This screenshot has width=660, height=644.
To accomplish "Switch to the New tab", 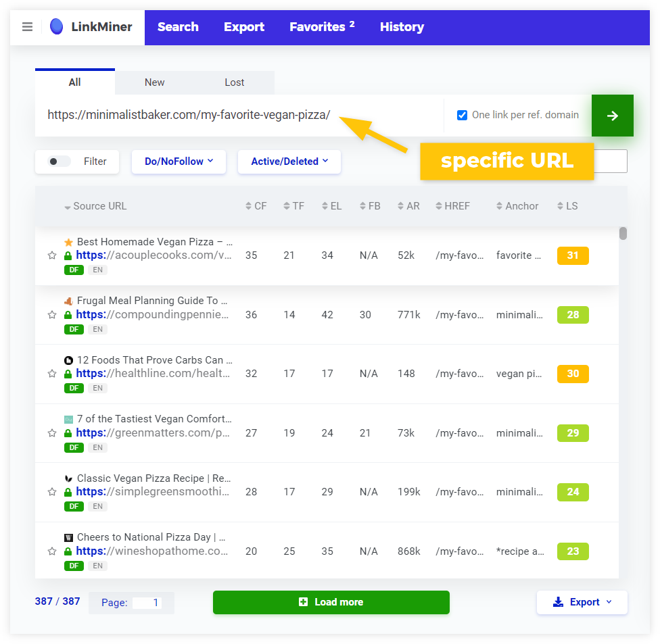I will pyautogui.click(x=154, y=82).
